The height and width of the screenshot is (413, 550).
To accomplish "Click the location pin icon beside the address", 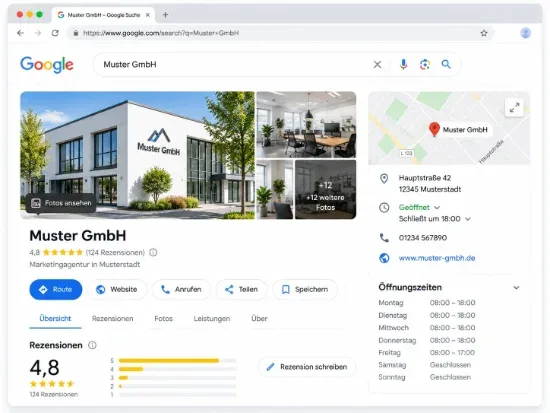I will click(384, 178).
